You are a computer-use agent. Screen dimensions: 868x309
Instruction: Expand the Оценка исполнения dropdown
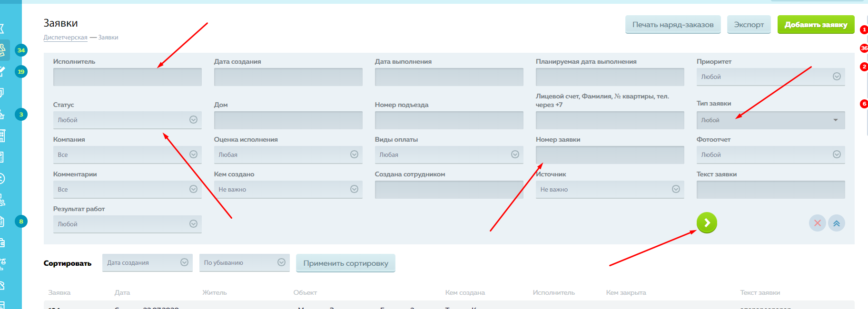288,155
